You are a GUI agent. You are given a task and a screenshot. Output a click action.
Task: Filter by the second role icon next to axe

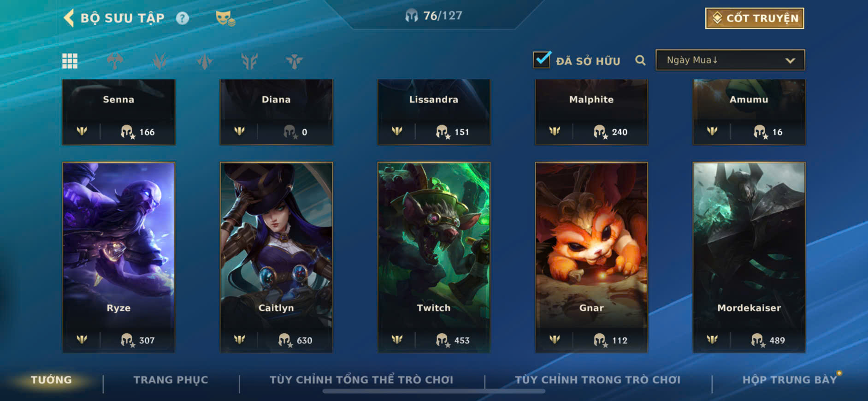click(x=159, y=61)
